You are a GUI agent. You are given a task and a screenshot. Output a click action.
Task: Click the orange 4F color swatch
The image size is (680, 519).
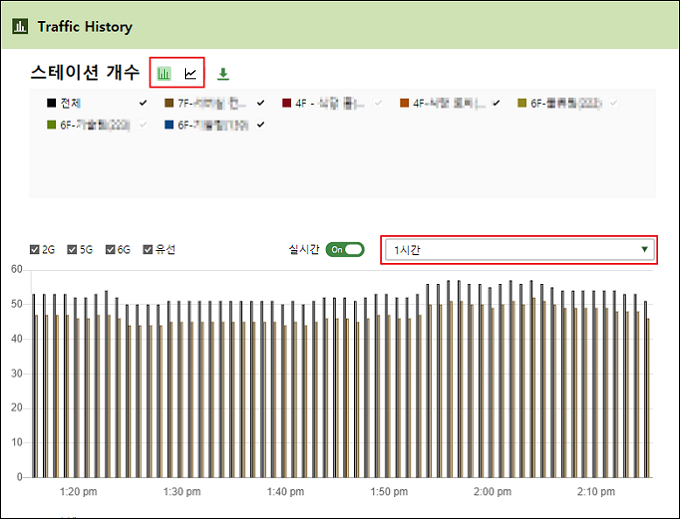point(404,103)
